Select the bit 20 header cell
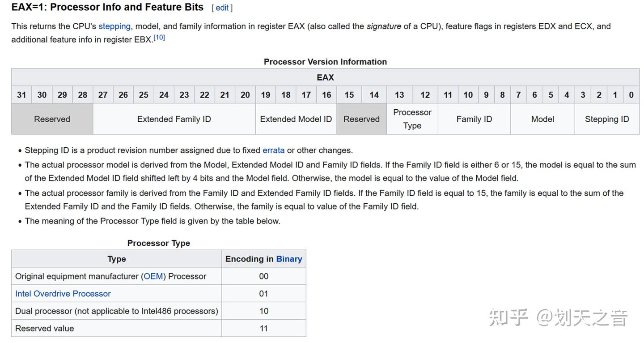 pos(245,95)
